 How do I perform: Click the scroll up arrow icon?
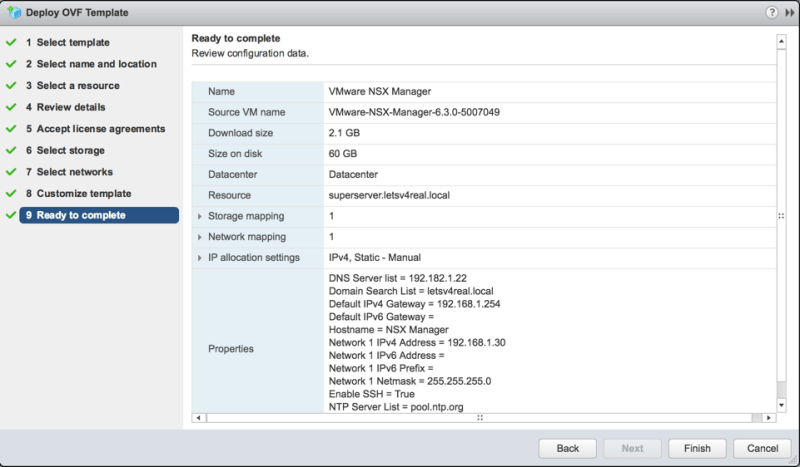[x=781, y=41]
